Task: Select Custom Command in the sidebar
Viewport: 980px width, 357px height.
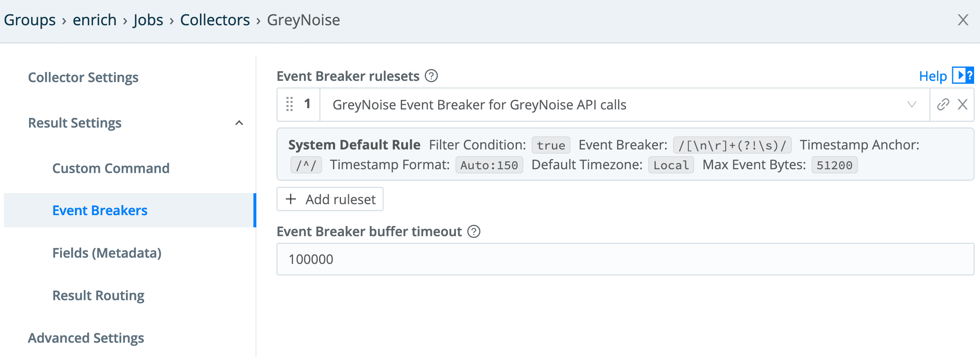Action: tap(111, 168)
